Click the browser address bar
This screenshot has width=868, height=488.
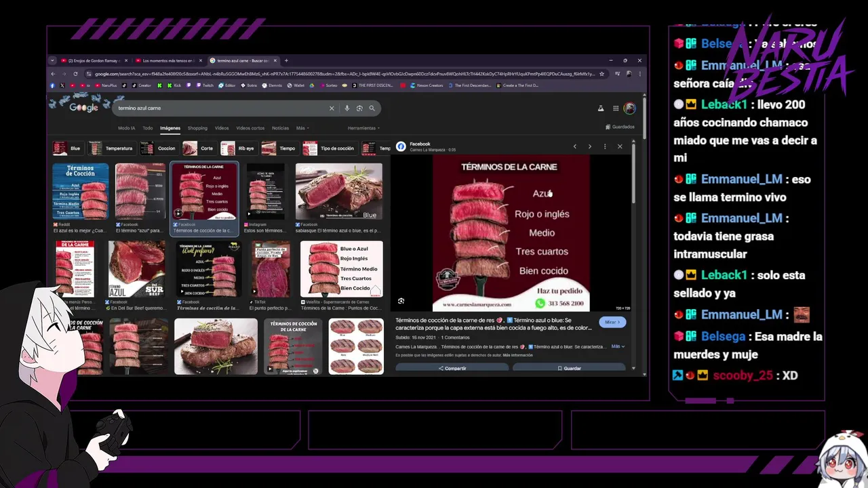(x=344, y=74)
